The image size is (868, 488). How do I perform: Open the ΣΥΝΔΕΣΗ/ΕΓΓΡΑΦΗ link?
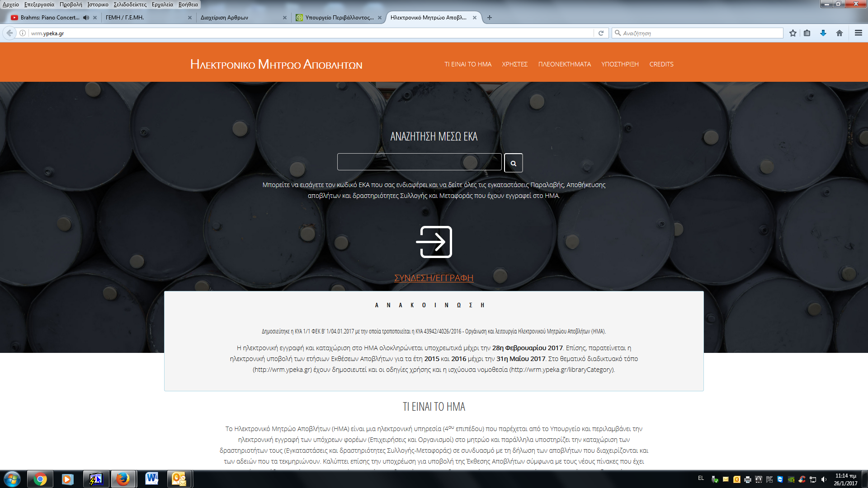[x=434, y=278]
